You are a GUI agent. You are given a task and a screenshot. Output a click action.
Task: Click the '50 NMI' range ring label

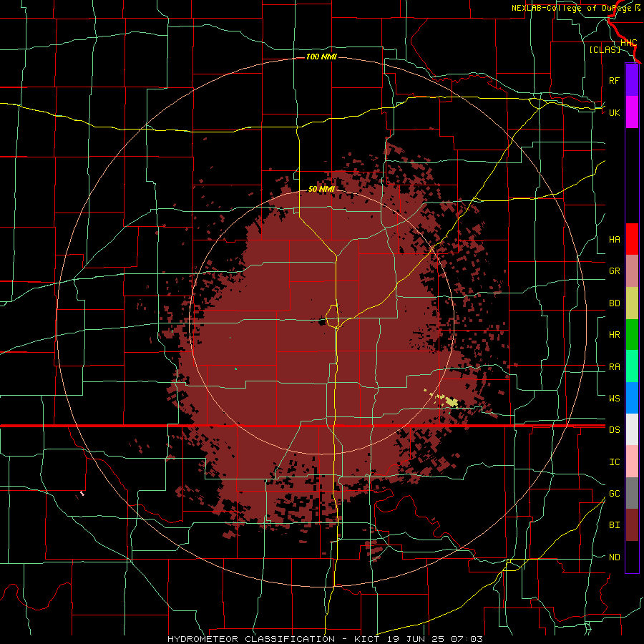[321, 190]
